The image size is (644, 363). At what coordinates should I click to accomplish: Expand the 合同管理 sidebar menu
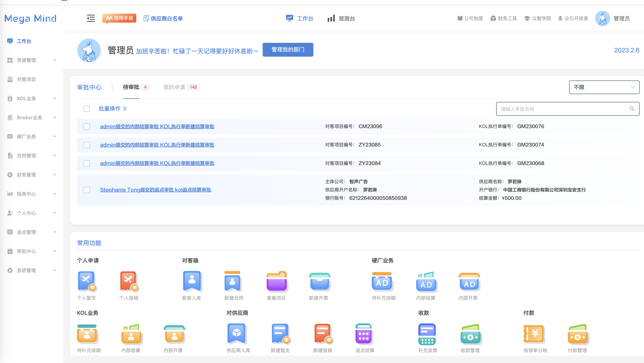[x=32, y=156]
